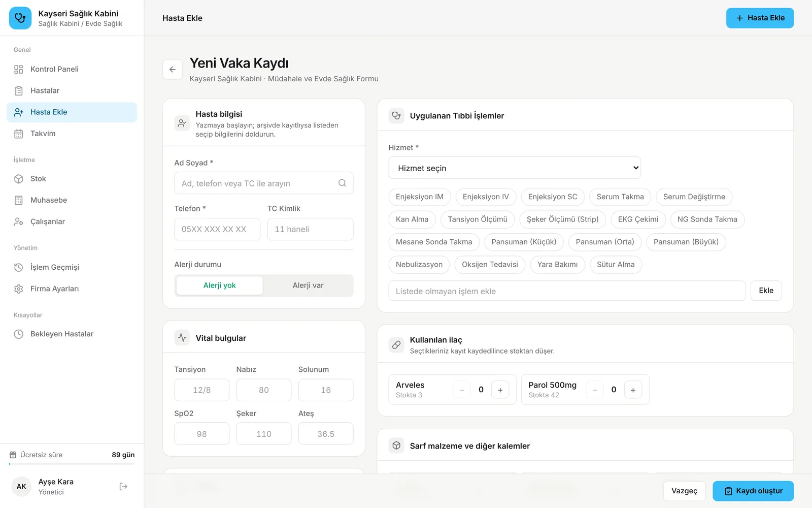Open the Stok page in the sidebar

[72, 179]
